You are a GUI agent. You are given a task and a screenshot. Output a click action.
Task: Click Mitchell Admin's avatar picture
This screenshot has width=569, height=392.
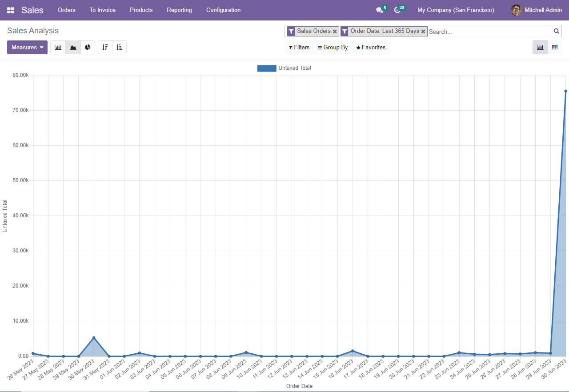point(516,10)
